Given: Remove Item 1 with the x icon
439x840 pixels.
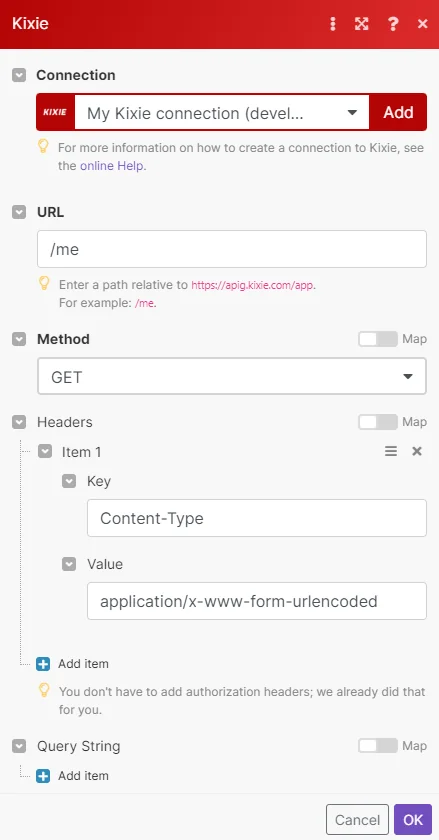Looking at the screenshot, I should [x=416, y=452].
